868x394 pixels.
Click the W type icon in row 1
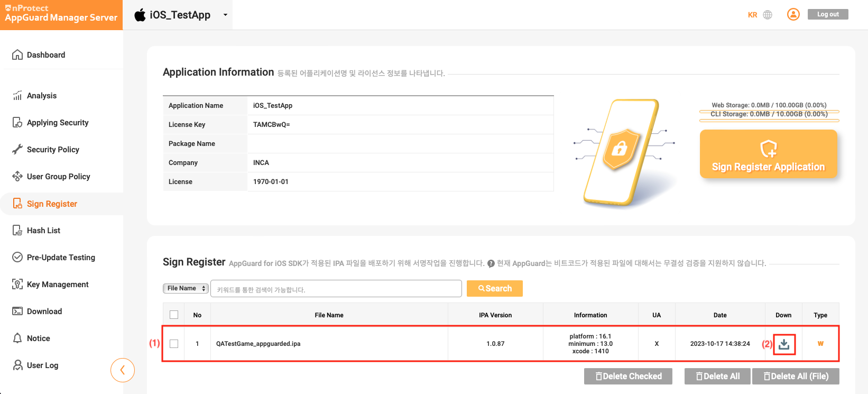pos(820,344)
